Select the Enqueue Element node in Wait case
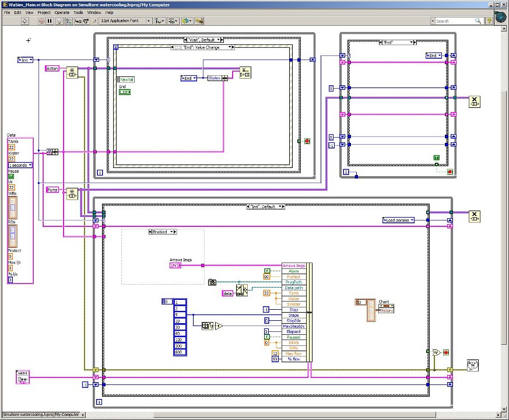Viewport: 509px width, 420px height. pos(245,72)
